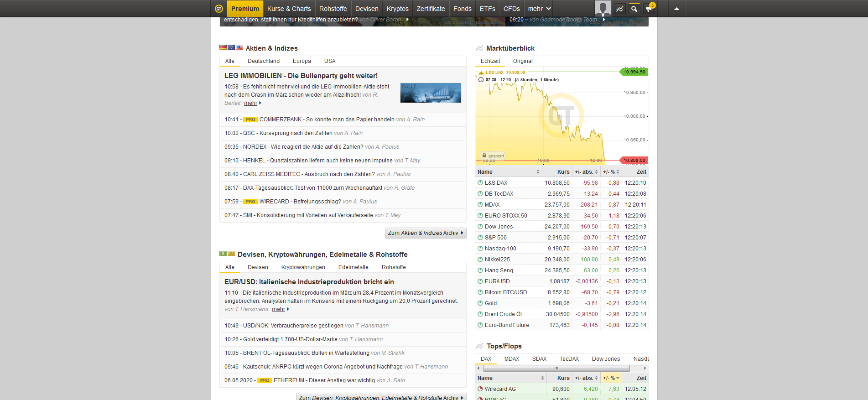Image resolution: width=868 pixels, height=400 pixels.
Task: Switch chart to Original tab
Action: click(x=523, y=61)
